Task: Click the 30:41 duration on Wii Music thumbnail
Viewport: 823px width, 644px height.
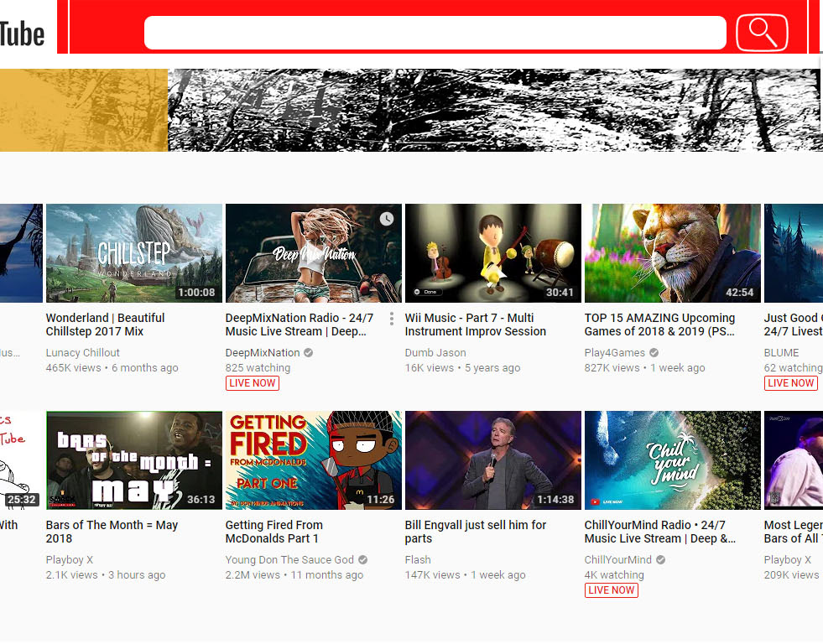Action: tap(560, 293)
